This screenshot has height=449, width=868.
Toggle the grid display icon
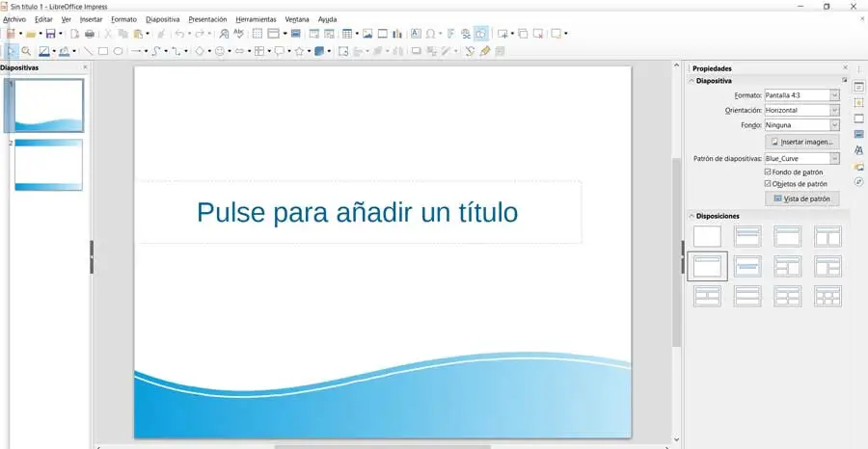click(x=258, y=34)
